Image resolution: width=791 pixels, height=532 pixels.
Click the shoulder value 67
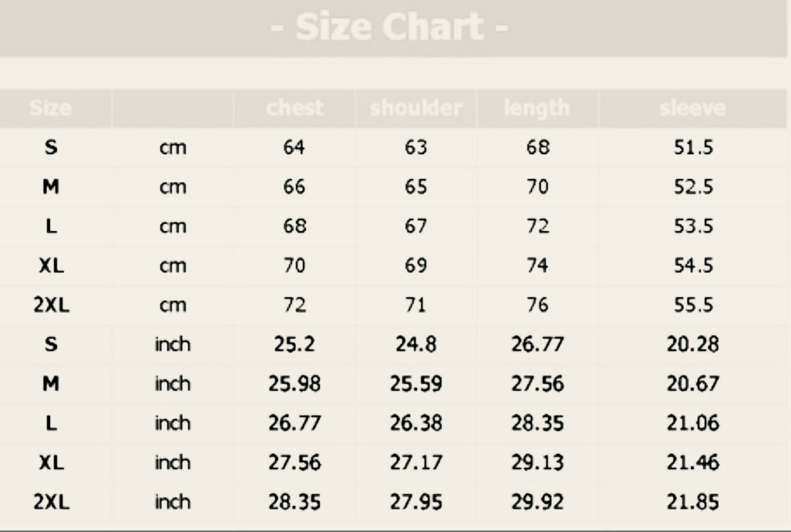[416, 226]
